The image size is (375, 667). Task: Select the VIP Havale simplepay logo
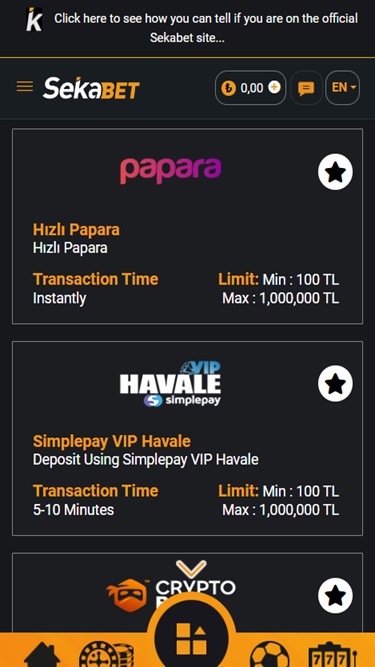(170, 384)
